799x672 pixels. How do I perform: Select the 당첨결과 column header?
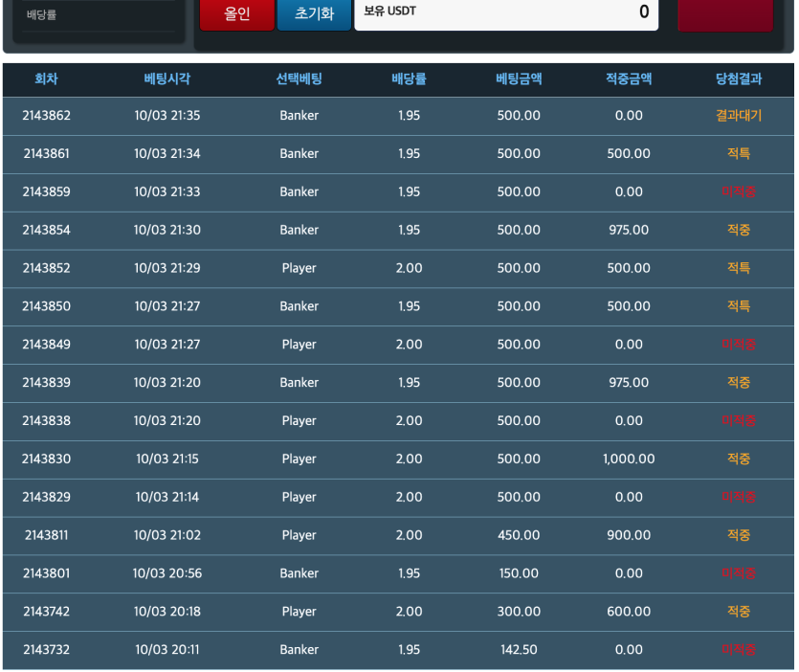click(739, 79)
